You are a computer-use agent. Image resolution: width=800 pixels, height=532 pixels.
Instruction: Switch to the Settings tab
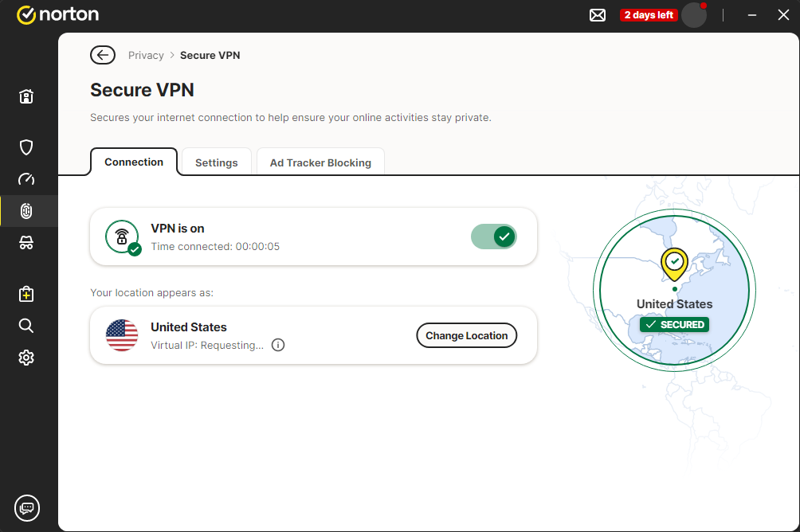point(216,162)
